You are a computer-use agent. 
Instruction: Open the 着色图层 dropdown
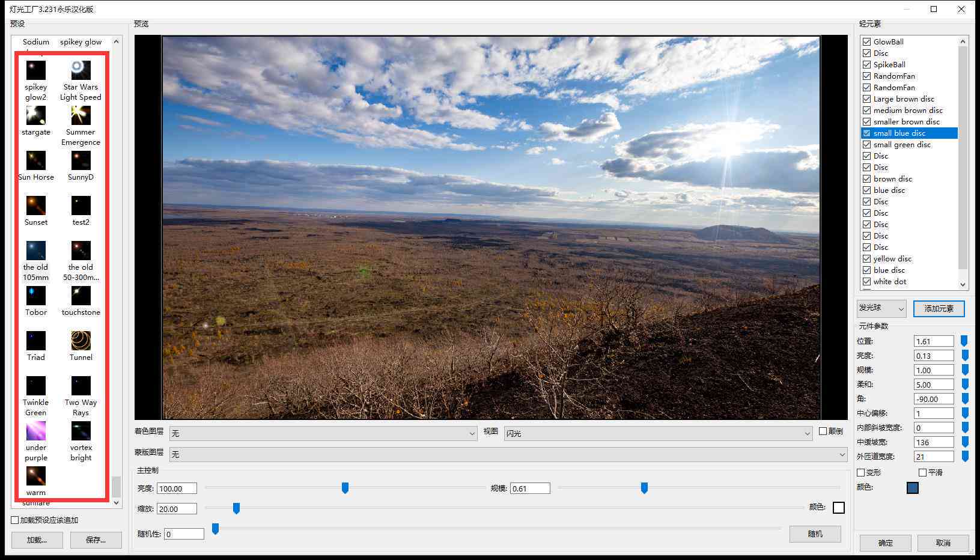pos(323,433)
